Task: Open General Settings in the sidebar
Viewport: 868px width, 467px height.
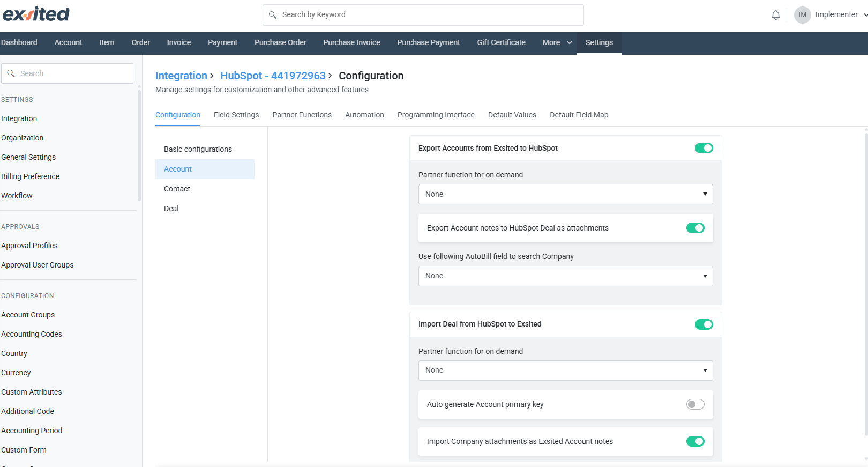Action: pos(28,157)
